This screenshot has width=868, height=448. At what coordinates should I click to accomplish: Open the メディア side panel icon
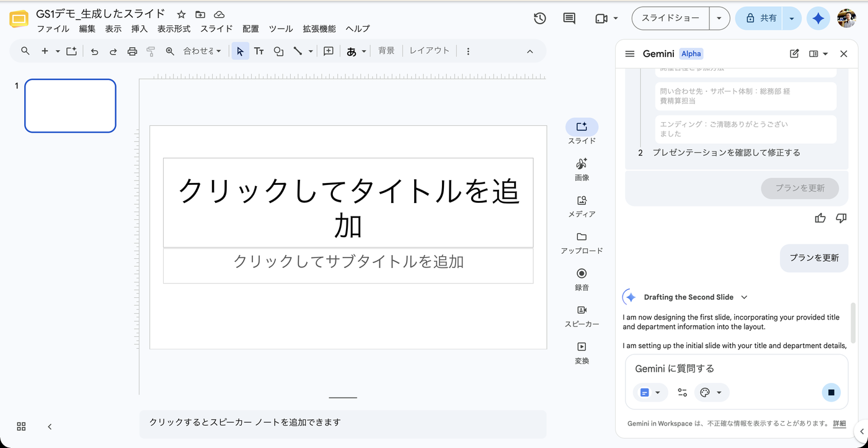(582, 200)
